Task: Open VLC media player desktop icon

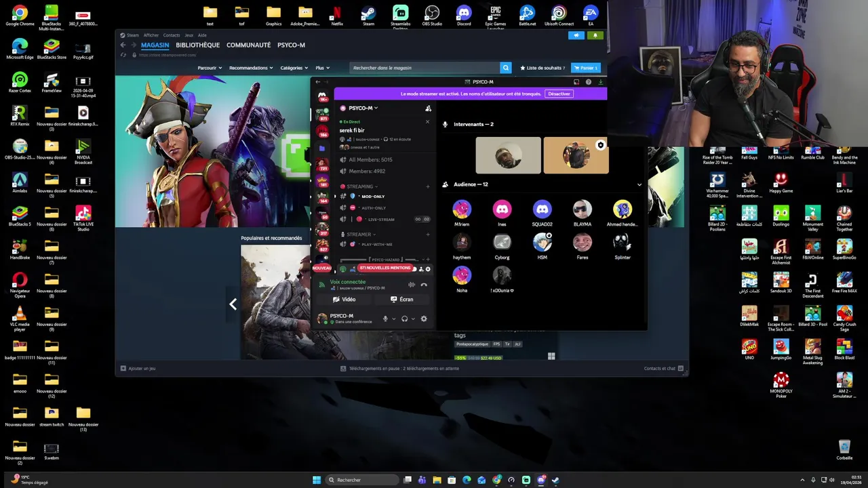Action: (x=20, y=317)
